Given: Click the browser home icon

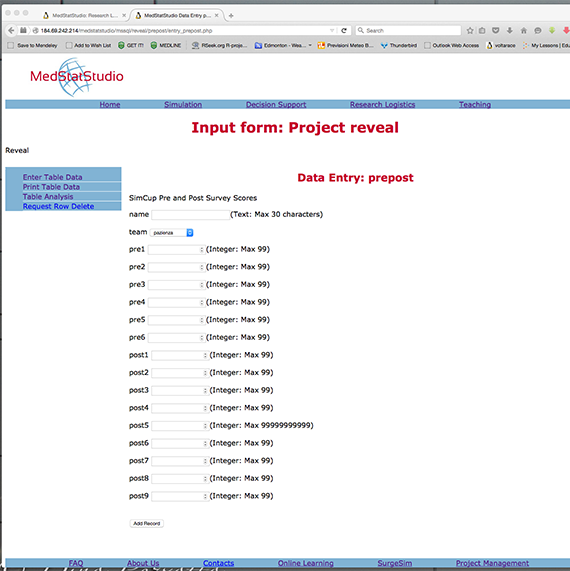Looking at the screenshot, I should [524, 31].
